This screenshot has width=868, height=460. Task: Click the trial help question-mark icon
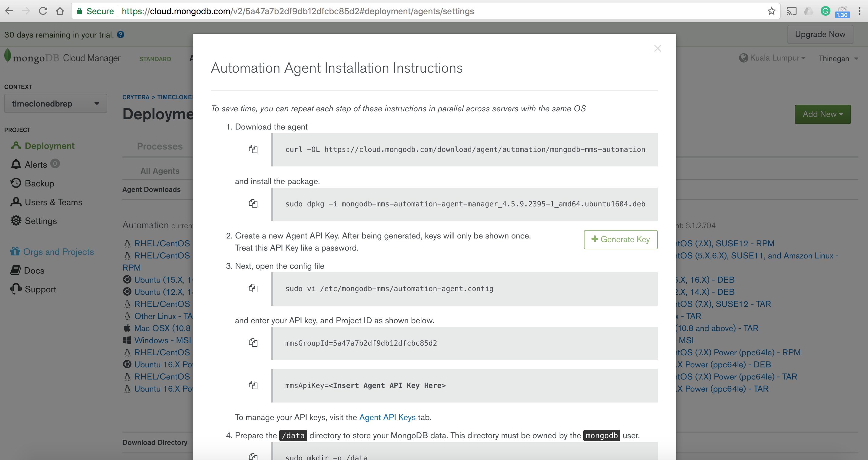121,35
